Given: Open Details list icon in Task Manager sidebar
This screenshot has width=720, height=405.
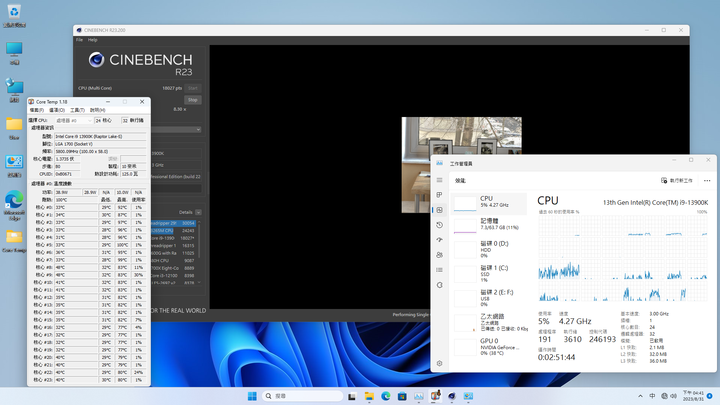Looking at the screenshot, I should tap(439, 270).
